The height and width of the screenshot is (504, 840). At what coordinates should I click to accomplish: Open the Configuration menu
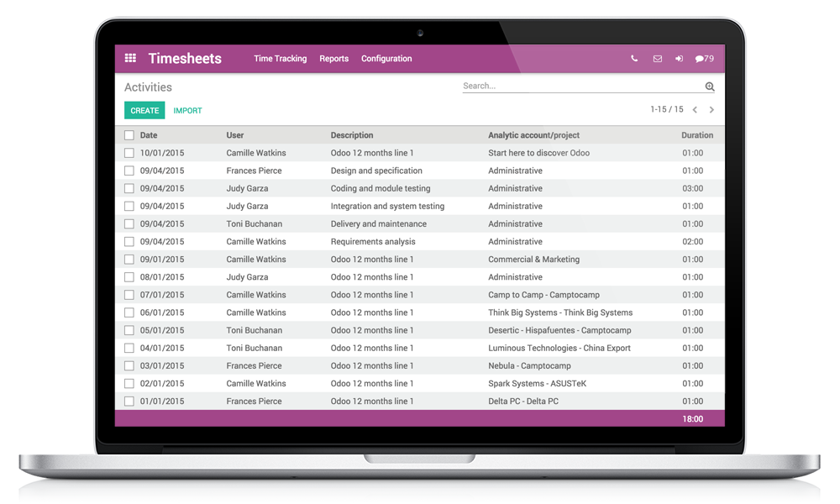pos(386,59)
